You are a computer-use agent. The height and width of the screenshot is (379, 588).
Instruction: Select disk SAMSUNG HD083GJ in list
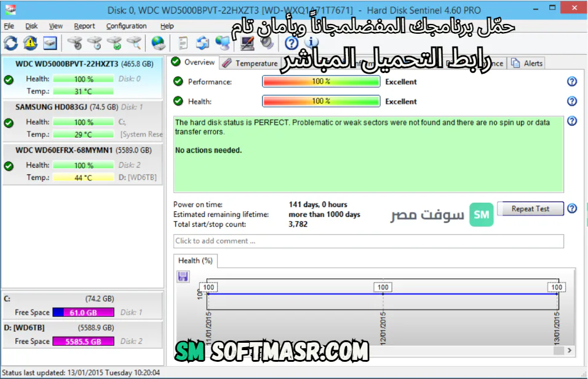(82, 120)
